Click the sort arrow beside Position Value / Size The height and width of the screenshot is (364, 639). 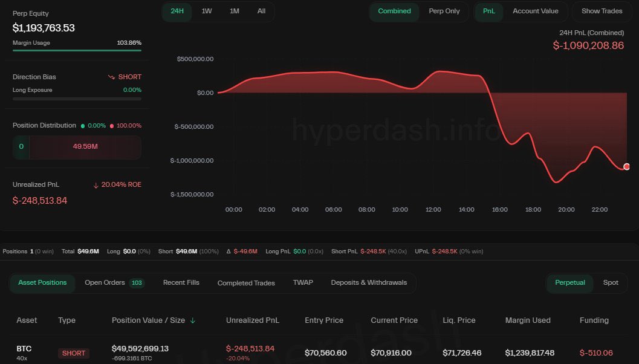193,321
